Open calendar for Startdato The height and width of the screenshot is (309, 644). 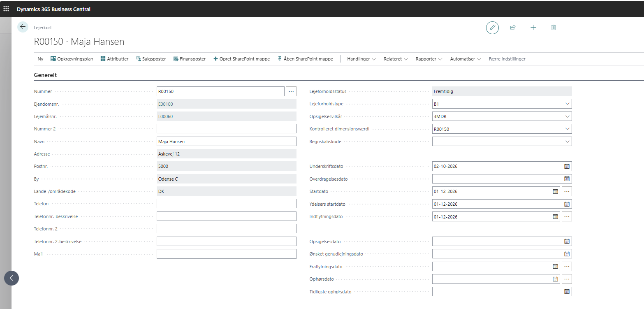click(x=555, y=191)
